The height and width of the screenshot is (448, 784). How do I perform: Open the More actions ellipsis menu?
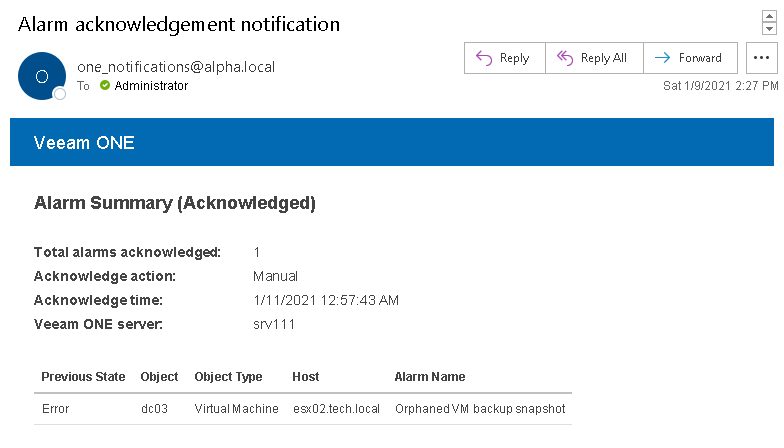(x=762, y=58)
